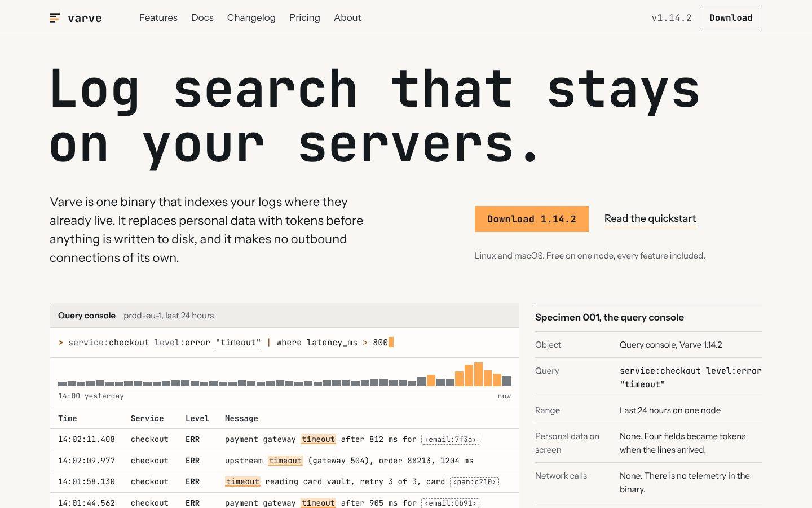Click version label v1.14.2 in header
Image resolution: width=812 pixels, height=508 pixels.
pyautogui.click(x=672, y=18)
